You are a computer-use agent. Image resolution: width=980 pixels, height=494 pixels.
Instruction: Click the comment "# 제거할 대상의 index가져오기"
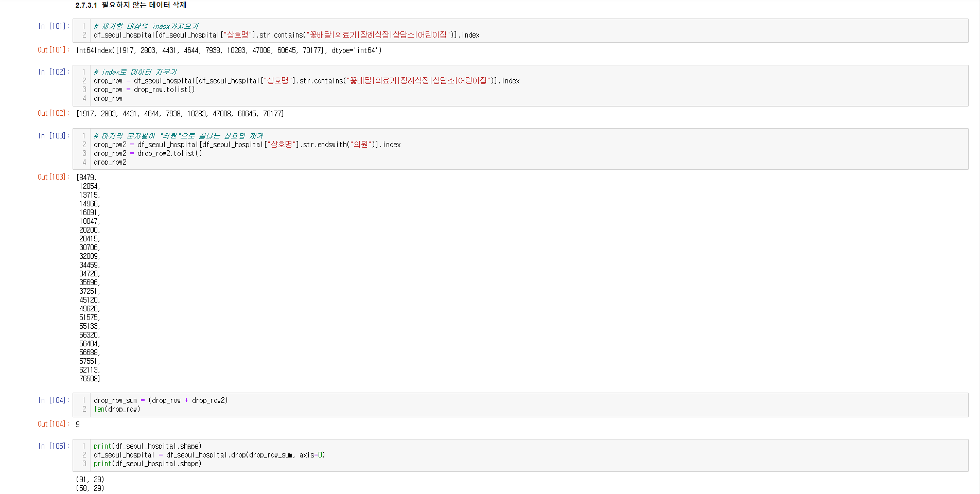(146, 26)
